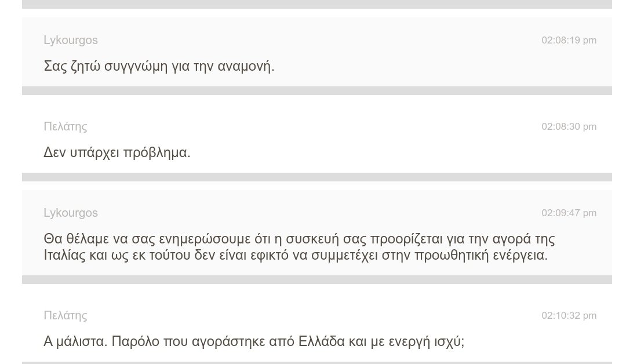Image resolution: width=626 pixels, height=364 pixels.
Task: Click the word 'αναμονή' in the first message
Action: click(245, 66)
